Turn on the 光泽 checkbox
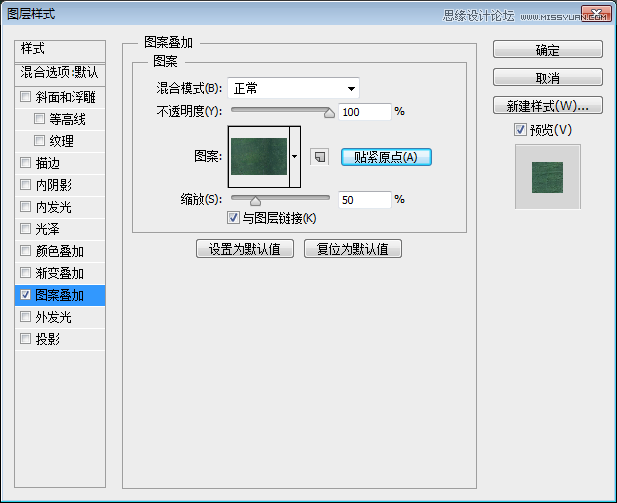The width and height of the screenshot is (617, 503). 26,229
